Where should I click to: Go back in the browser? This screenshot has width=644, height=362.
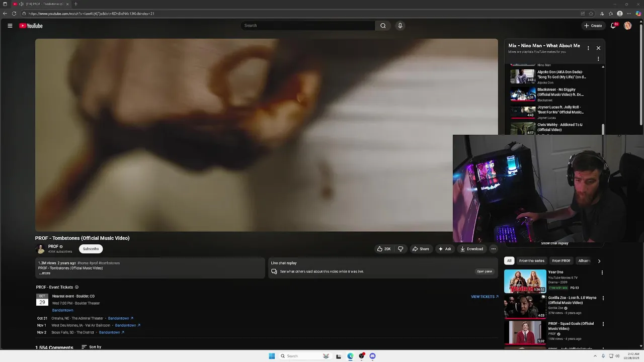pos(5,14)
